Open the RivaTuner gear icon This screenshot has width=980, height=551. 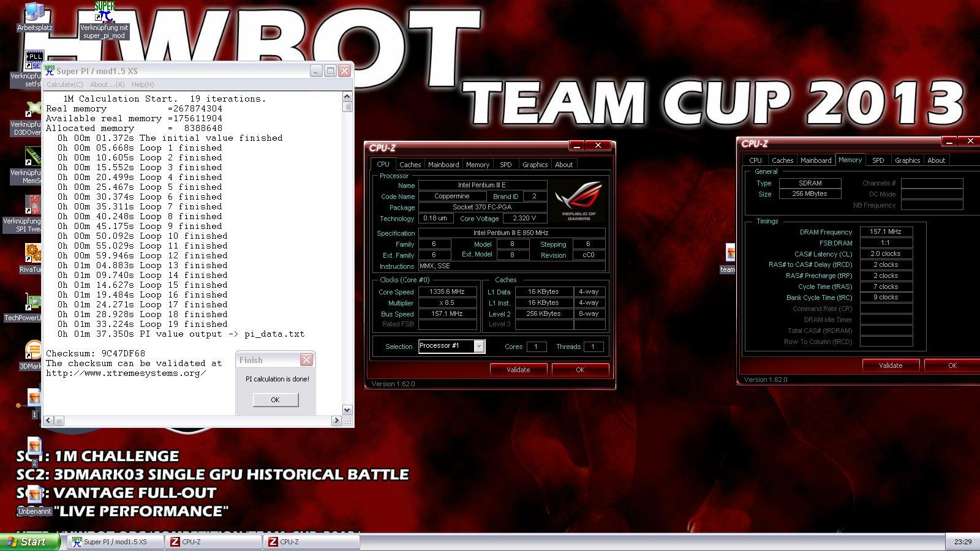click(33, 253)
